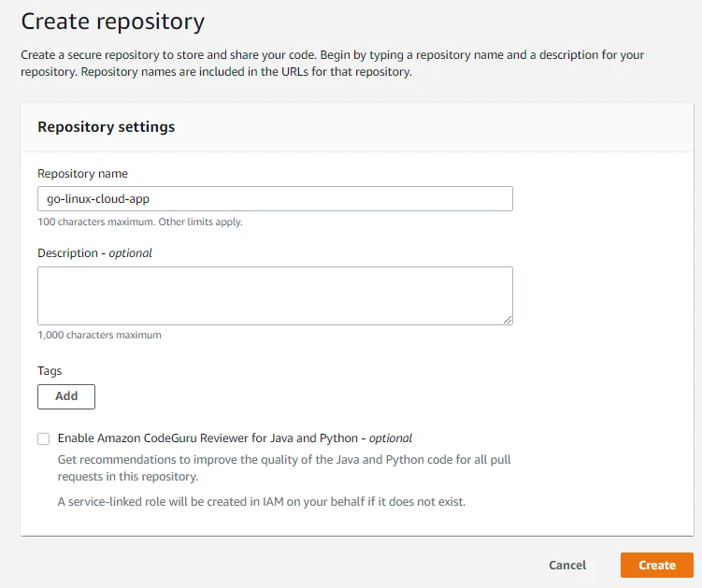Click the 'Description' field label
The width and height of the screenshot is (702, 588).
click(x=67, y=253)
